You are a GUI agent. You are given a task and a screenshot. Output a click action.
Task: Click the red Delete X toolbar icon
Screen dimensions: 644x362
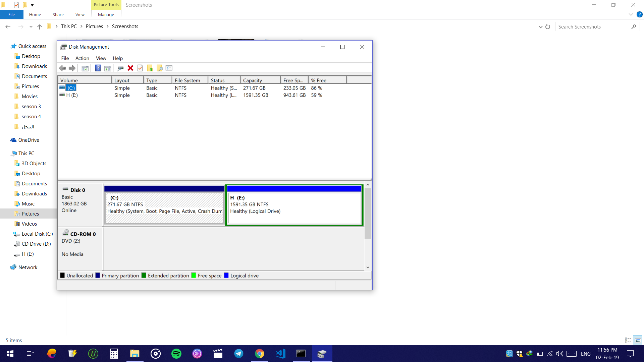pyautogui.click(x=130, y=68)
